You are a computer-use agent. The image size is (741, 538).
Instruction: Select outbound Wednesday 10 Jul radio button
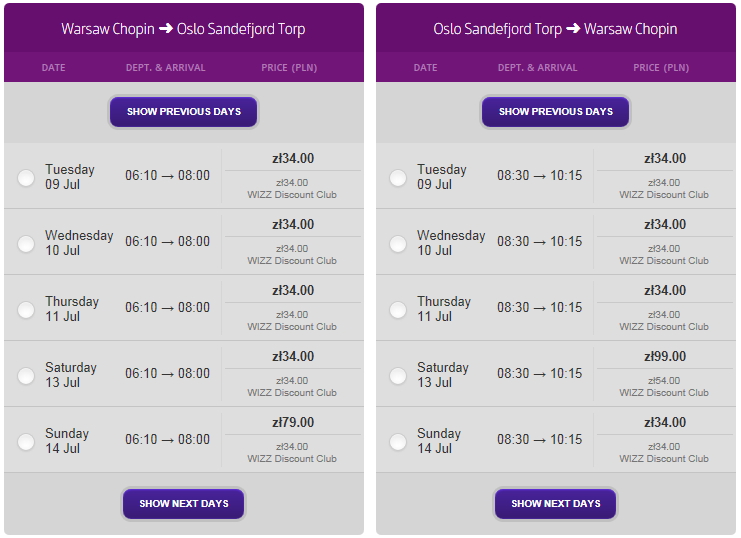26,244
